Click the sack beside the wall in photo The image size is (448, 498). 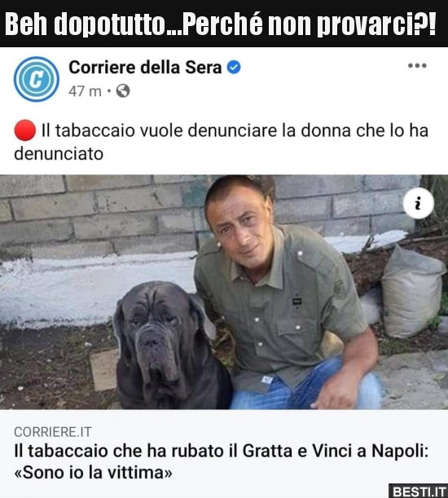(x=413, y=292)
